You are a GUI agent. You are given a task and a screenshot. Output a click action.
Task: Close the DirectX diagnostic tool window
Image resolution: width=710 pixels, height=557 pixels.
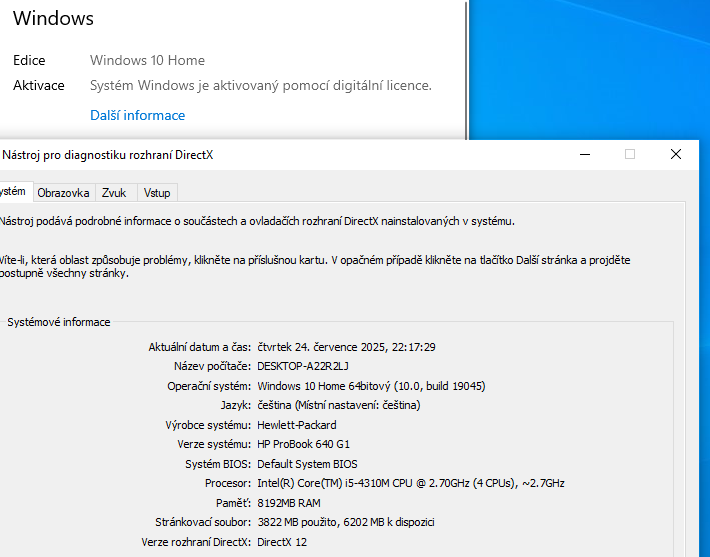tap(676, 154)
